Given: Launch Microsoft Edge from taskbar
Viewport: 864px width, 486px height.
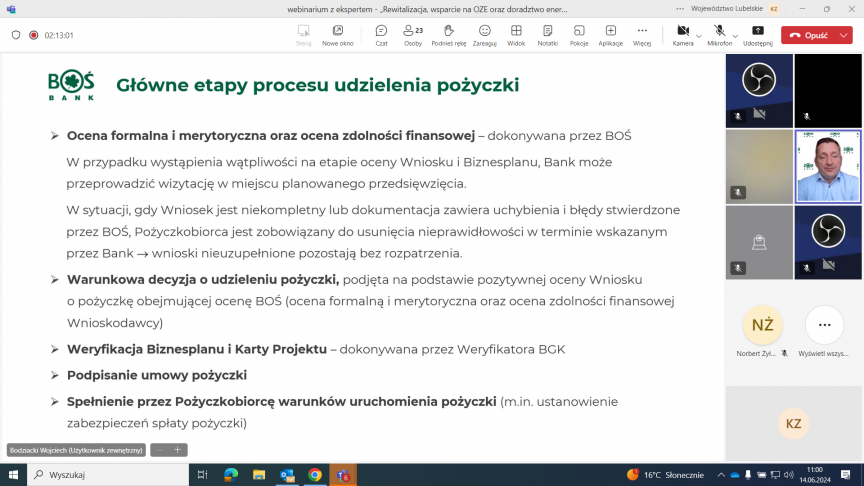Looking at the screenshot, I should [231, 474].
